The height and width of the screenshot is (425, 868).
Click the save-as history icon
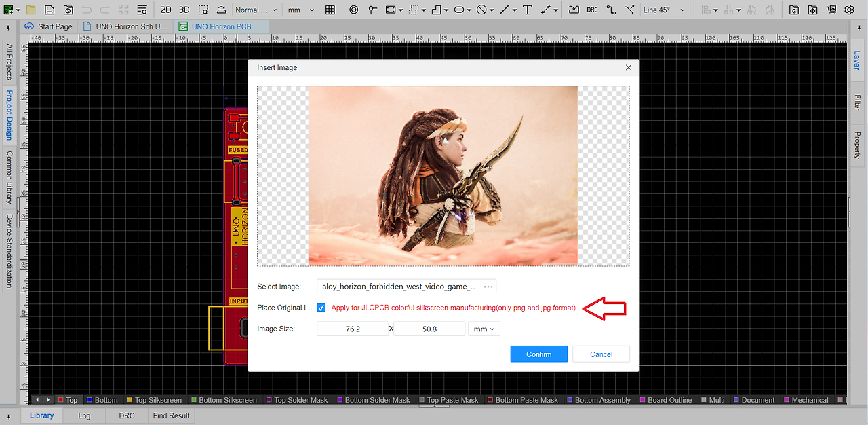tap(68, 10)
